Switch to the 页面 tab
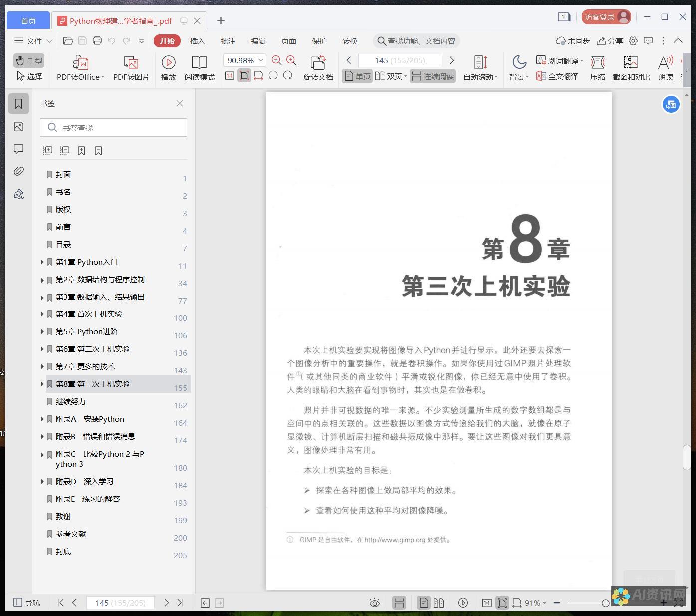The width and height of the screenshot is (696, 616). (288, 41)
